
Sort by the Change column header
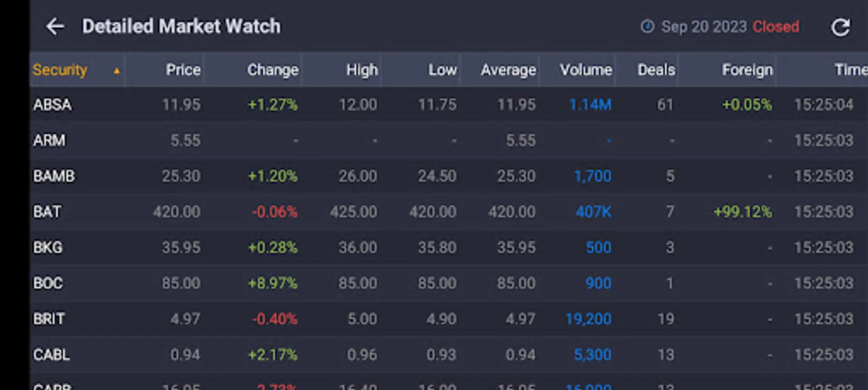click(x=273, y=70)
